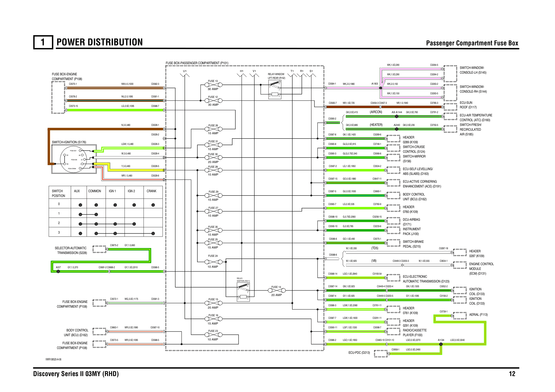555x392 pixels.
Task: Click the rear window lift relay R152 symbol
Action: pos(275,90)
